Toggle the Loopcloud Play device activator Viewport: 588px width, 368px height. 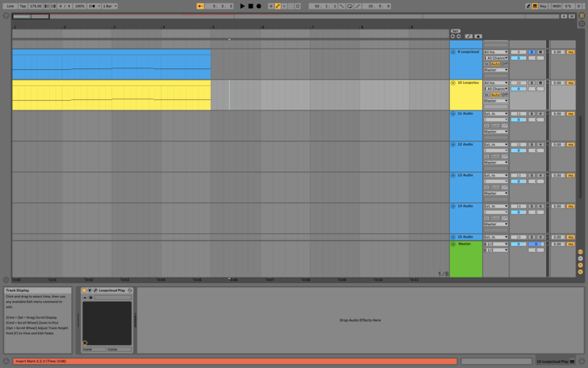click(x=85, y=291)
